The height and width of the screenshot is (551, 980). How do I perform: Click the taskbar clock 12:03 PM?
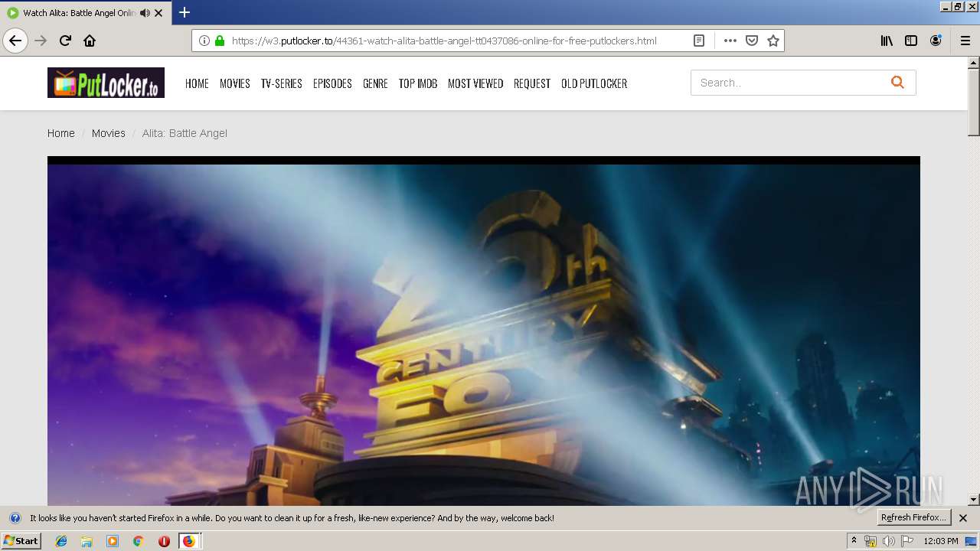point(941,541)
